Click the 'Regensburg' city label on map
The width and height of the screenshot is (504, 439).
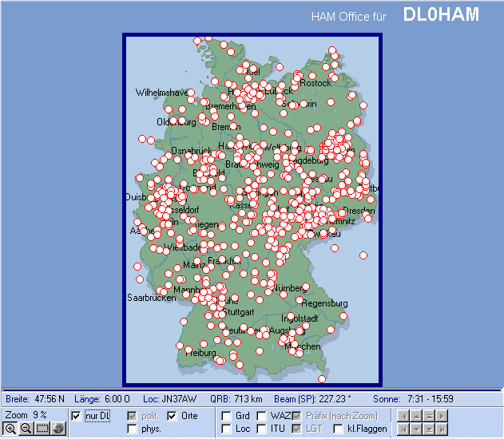[324, 303]
